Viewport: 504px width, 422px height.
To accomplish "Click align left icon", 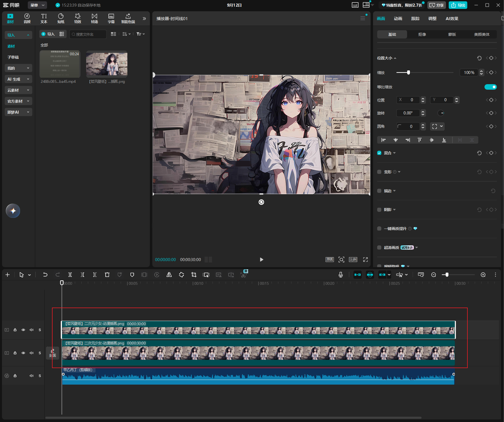I will [x=383, y=140].
